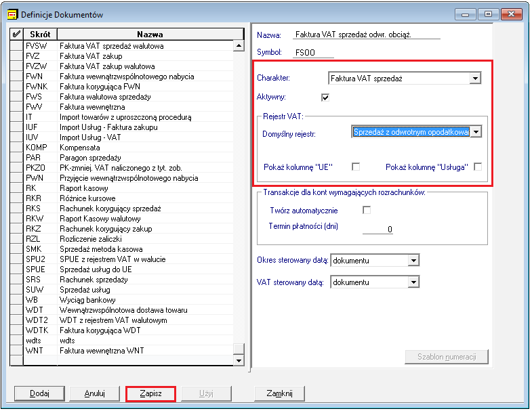Save changes with Zapisz button
This screenshot has width=532, height=411.
click(150, 393)
